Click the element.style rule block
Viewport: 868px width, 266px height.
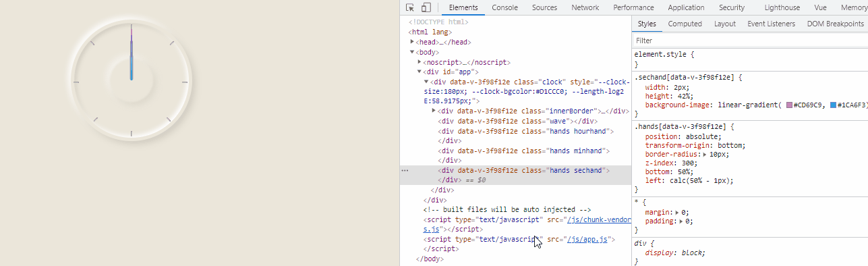(749, 59)
